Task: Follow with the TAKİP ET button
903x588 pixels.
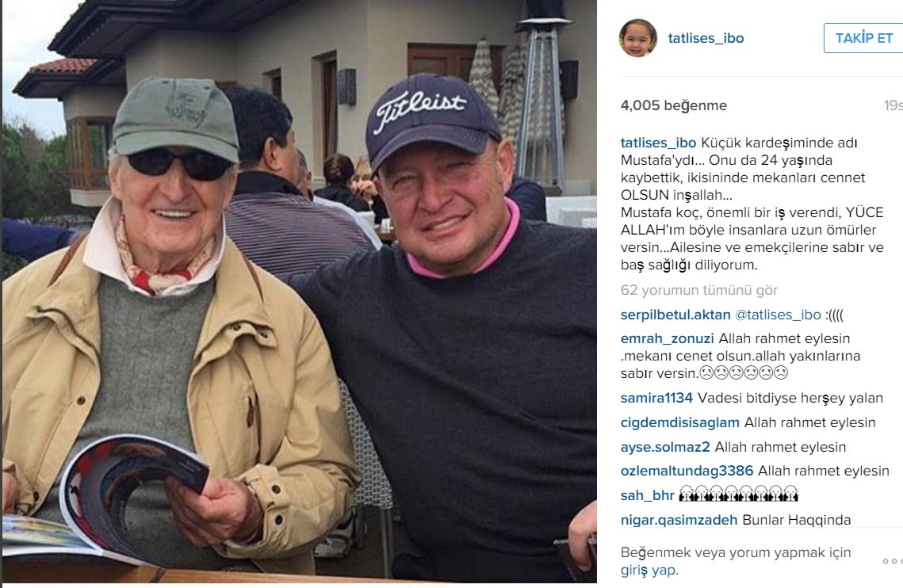Action: coord(863,38)
